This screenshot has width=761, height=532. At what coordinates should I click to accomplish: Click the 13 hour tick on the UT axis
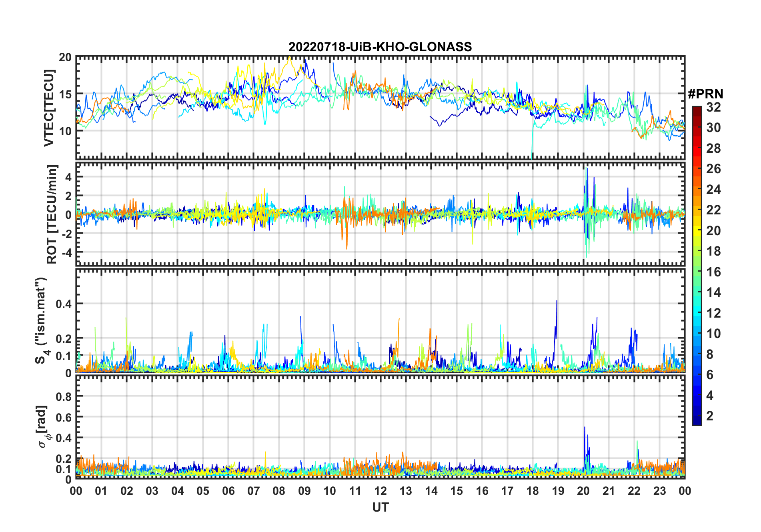click(x=406, y=491)
